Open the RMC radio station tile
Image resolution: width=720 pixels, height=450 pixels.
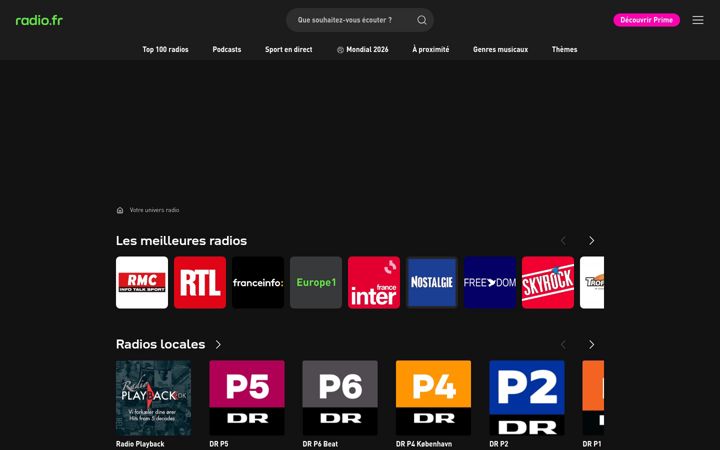[142, 282]
